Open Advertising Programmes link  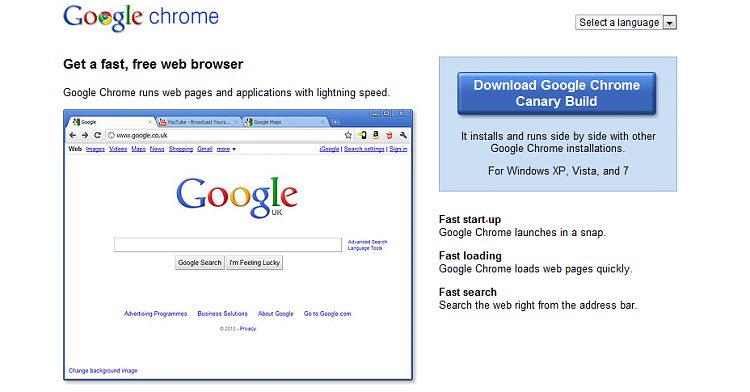(x=155, y=314)
